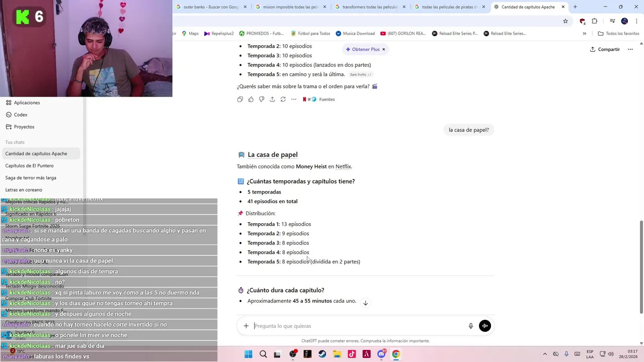Click the red shield extension icon
Screen dimensions: 644x362
582,21
